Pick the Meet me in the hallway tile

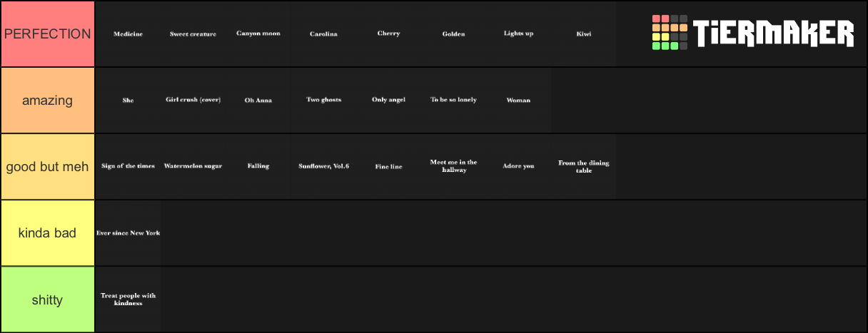pyautogui.click(x=453, y=166)
